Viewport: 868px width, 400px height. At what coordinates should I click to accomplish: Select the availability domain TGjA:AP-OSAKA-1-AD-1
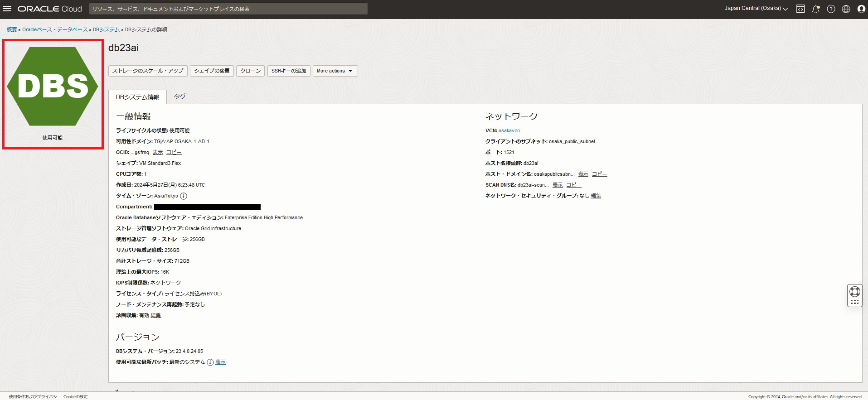tap(181, 142)
